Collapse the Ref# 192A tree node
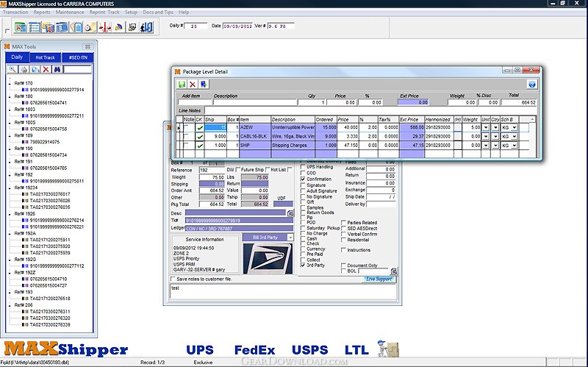Image resolution: width=588 pixels, height=367 pixels. tap(10, 233)
